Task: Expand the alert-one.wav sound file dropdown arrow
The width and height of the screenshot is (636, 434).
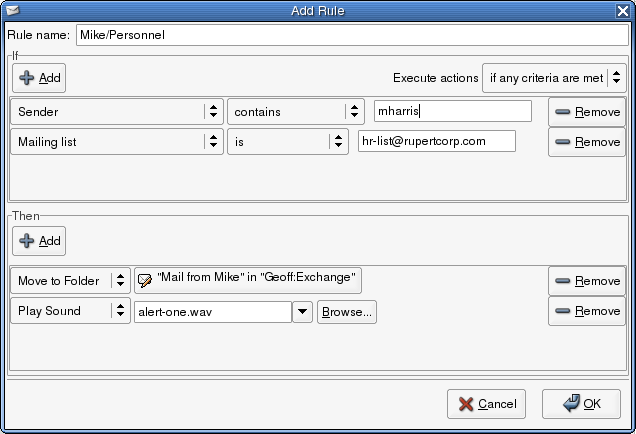Action: (x=302, y=312)
